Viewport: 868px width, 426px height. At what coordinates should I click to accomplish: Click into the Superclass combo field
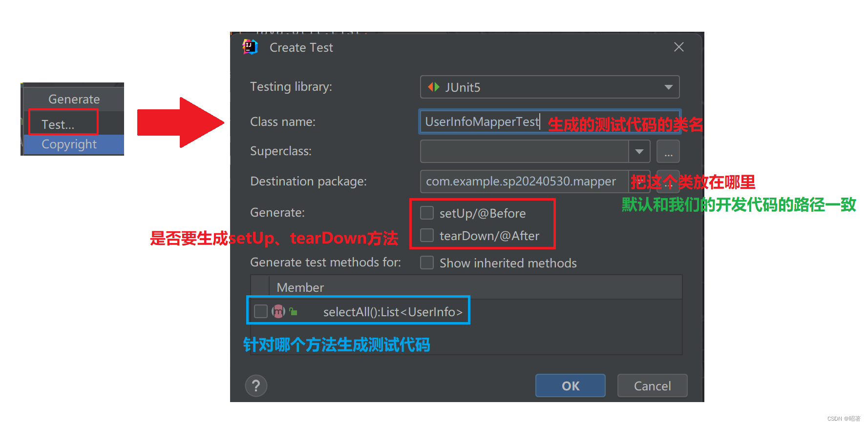tap(525, 151)
